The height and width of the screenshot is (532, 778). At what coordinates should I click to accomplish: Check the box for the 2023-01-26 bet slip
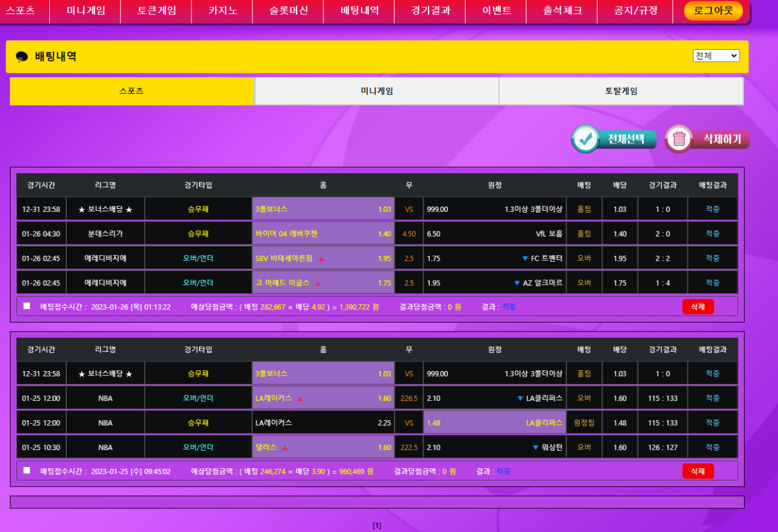coord(27,306)
